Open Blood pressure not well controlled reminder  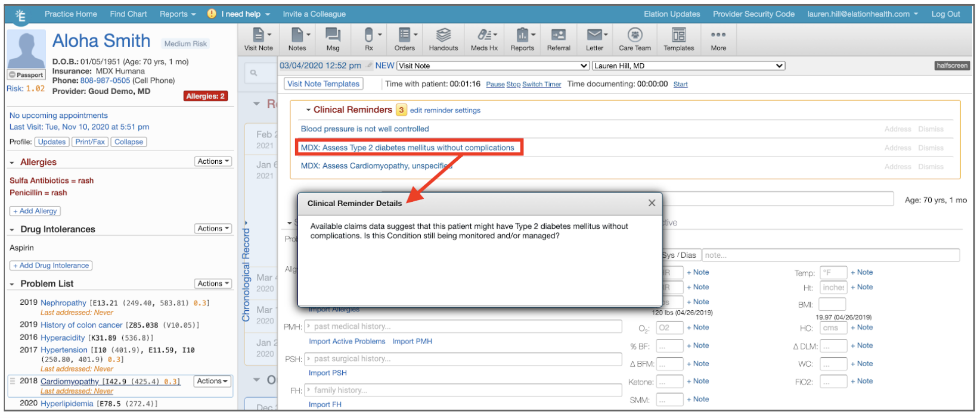[x=365, y=129]
